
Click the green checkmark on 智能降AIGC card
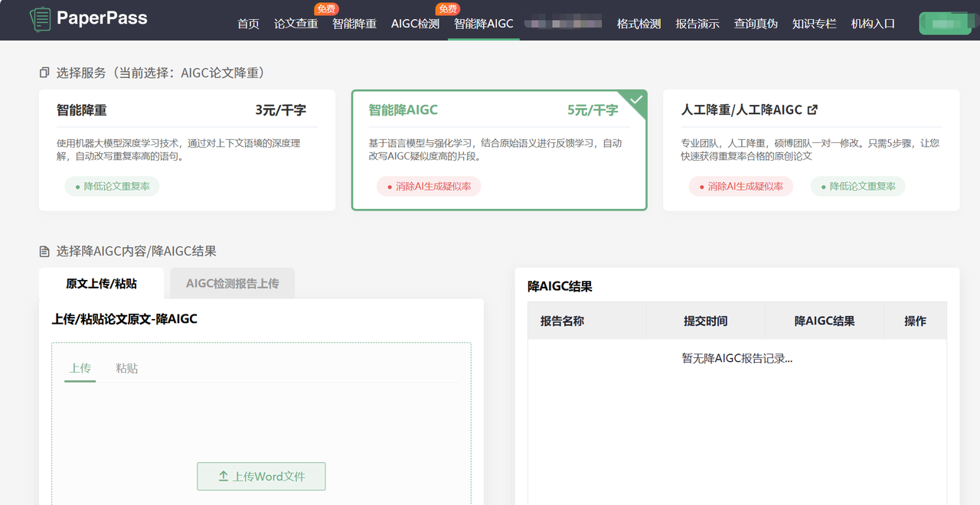[x=636, y=99]
